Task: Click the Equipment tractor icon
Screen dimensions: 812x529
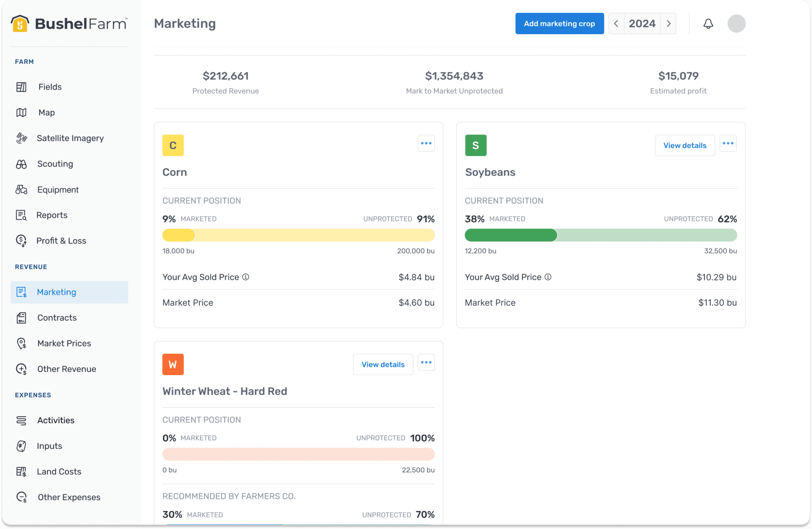Action: (x=21, y=190)
